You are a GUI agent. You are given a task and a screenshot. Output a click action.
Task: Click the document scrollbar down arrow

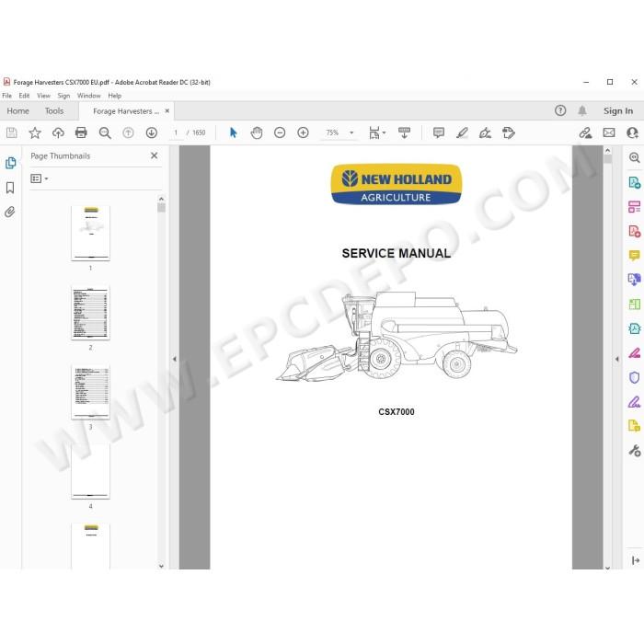tap(607, 568)
